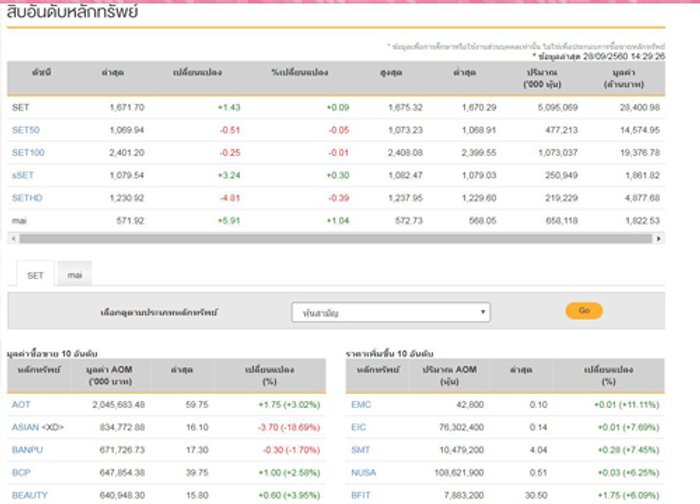Open the NUSA stock link

point(363,472)
